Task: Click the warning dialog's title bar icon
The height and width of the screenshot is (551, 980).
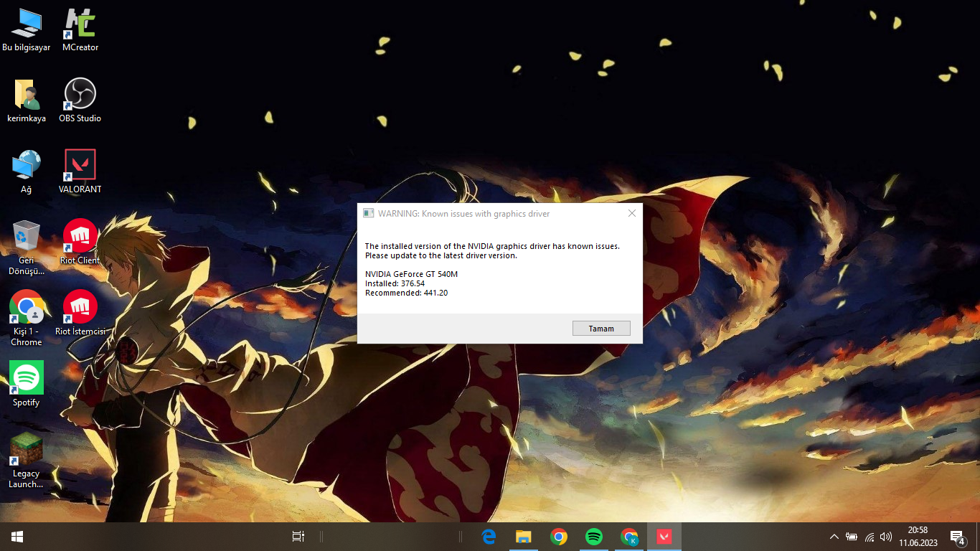Action: [368, 213]
